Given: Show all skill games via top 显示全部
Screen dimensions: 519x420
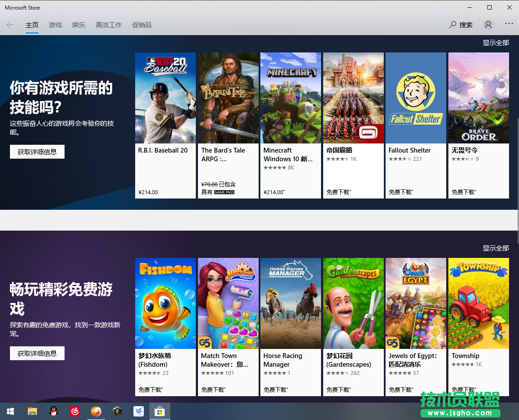Looking at the screenshot, I should point(496,43).
